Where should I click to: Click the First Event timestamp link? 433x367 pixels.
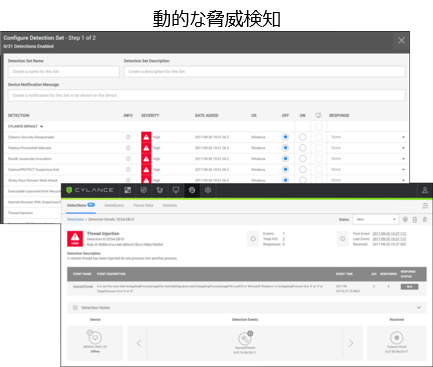(389, 234)
